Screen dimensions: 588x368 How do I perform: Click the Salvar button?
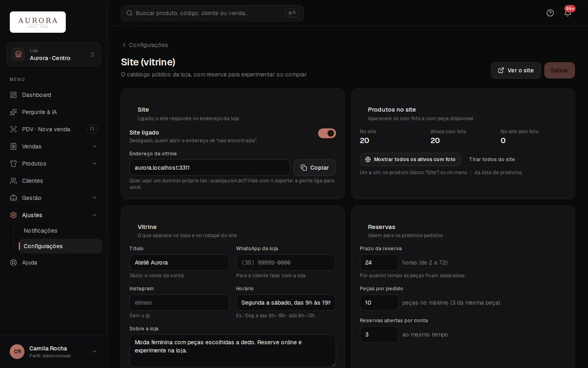[x=559, y=70]
